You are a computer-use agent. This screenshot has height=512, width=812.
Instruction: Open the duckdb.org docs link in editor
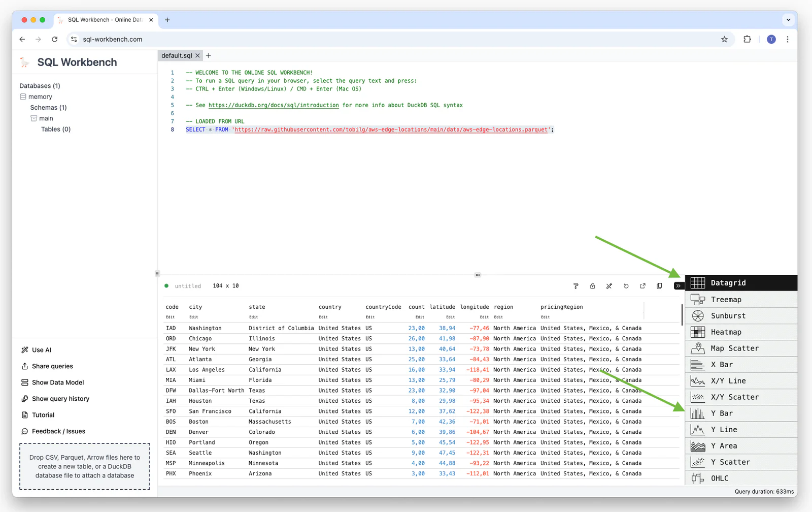click(x=274, y=105)
